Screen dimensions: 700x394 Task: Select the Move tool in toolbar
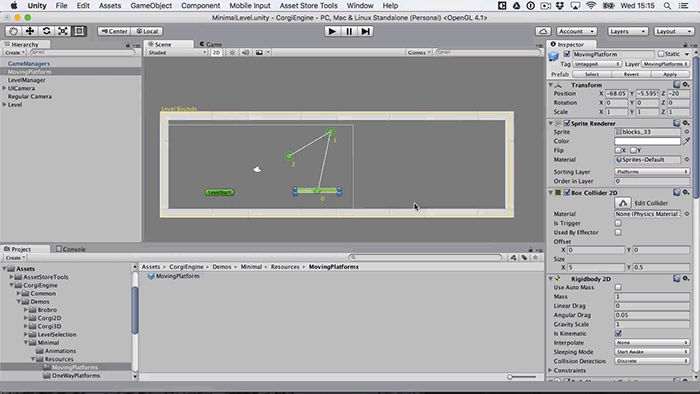pos(29,31)
